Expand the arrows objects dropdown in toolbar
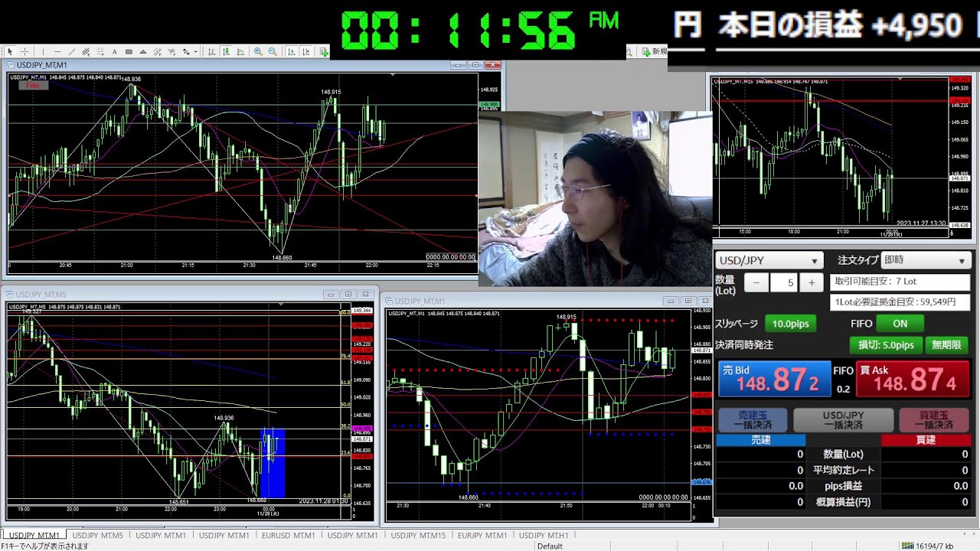980x551 pixels. point(195,52)
